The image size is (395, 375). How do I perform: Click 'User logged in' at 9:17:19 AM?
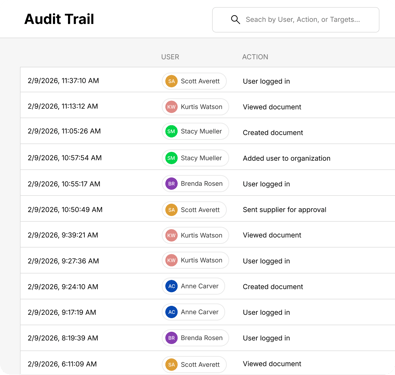coord(266,312)
